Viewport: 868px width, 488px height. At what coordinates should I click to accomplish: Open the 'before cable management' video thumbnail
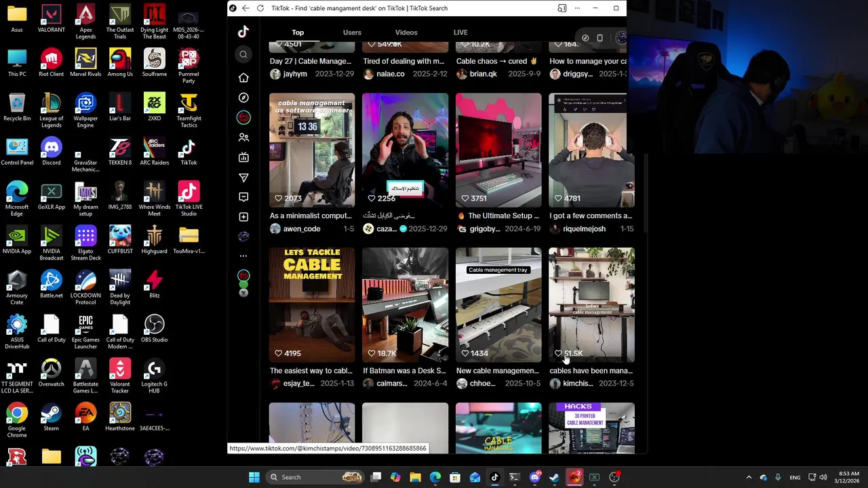591,305
